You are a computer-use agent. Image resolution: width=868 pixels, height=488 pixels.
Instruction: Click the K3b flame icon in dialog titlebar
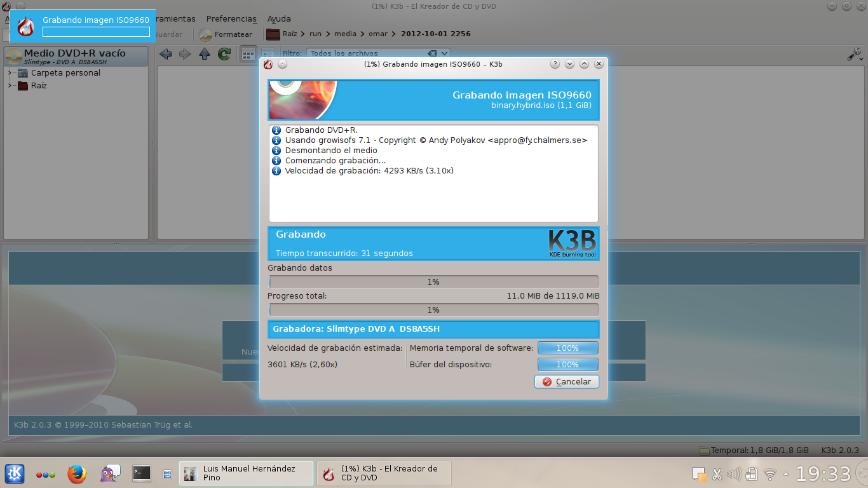click(x=268, y=64)
